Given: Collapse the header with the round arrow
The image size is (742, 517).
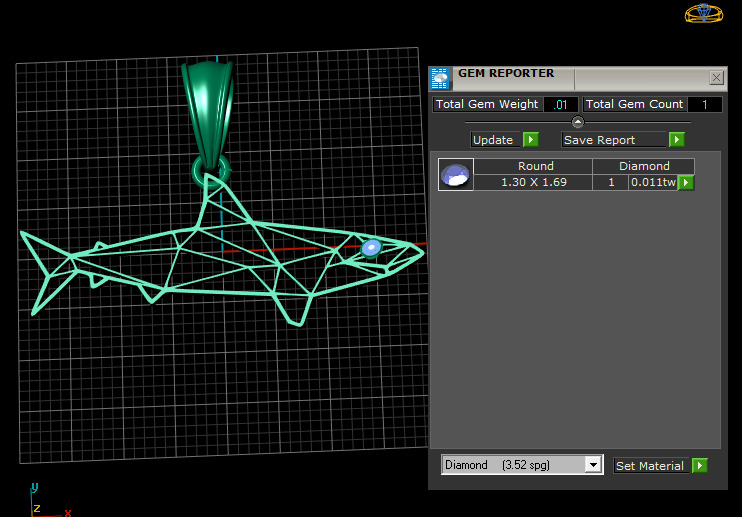Looking at the screenshot, I should (578, 122).
